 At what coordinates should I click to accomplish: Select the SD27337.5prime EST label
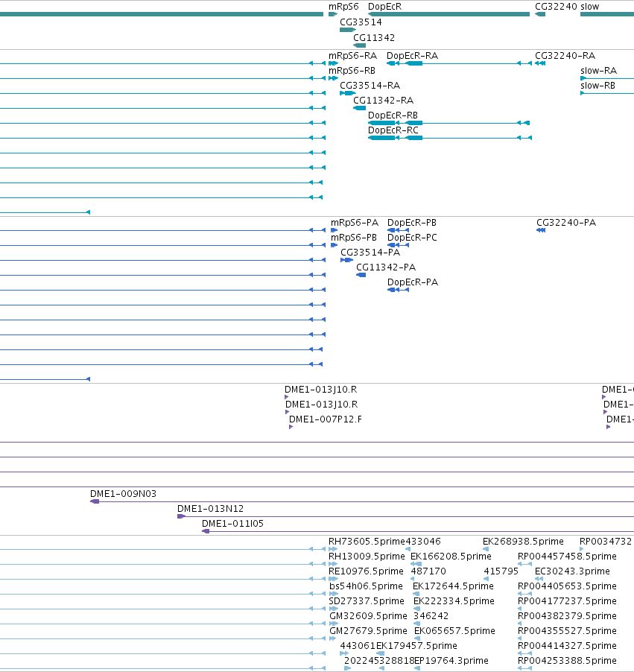(367, 601)
